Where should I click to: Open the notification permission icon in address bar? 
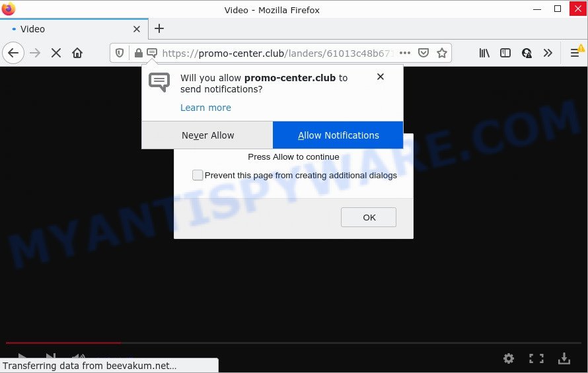click(152, 53)
